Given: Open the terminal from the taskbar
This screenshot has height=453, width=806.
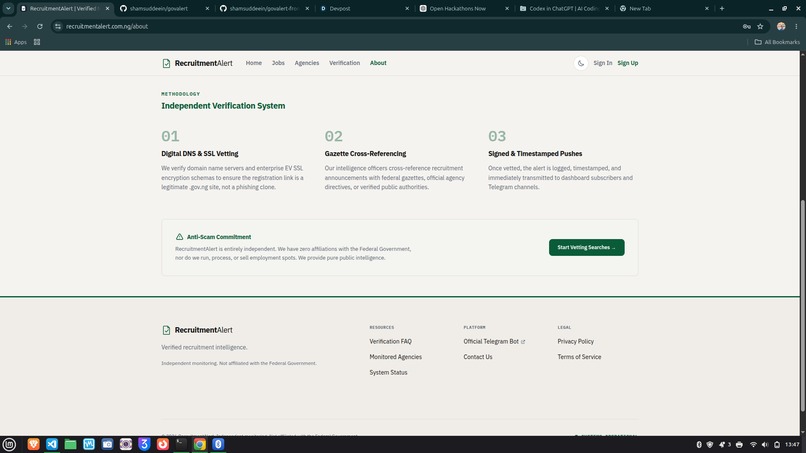Looking at the screenshot, I should point(181,444).
